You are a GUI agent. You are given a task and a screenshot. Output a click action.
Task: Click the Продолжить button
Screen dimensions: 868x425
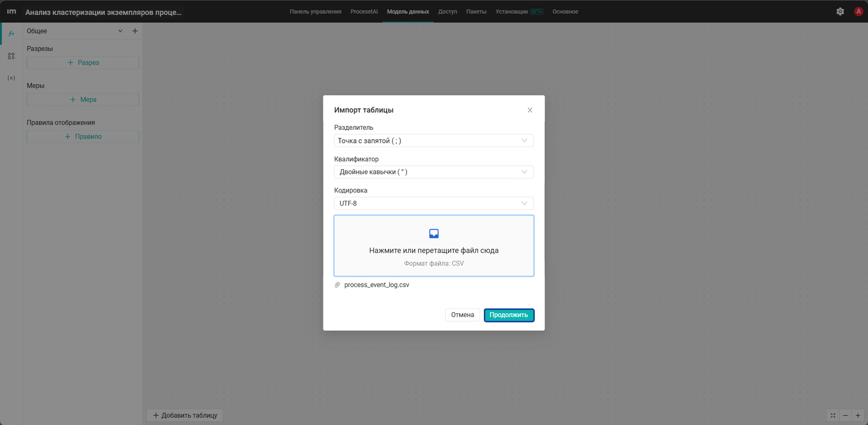tap(509, 315)
